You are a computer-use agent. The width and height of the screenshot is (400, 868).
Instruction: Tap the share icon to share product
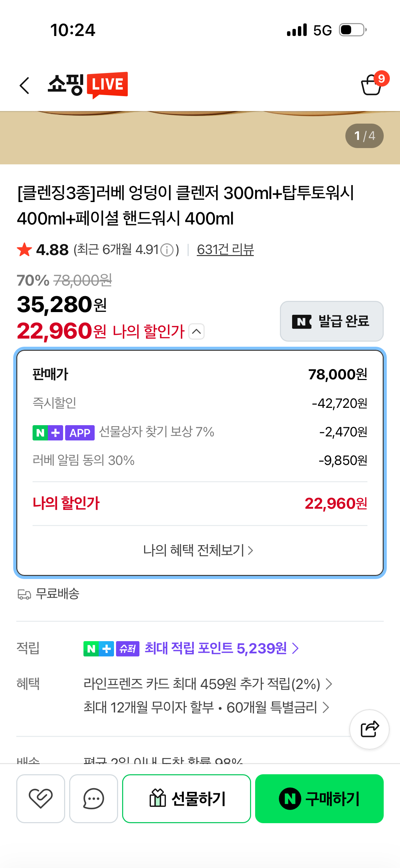369,729
